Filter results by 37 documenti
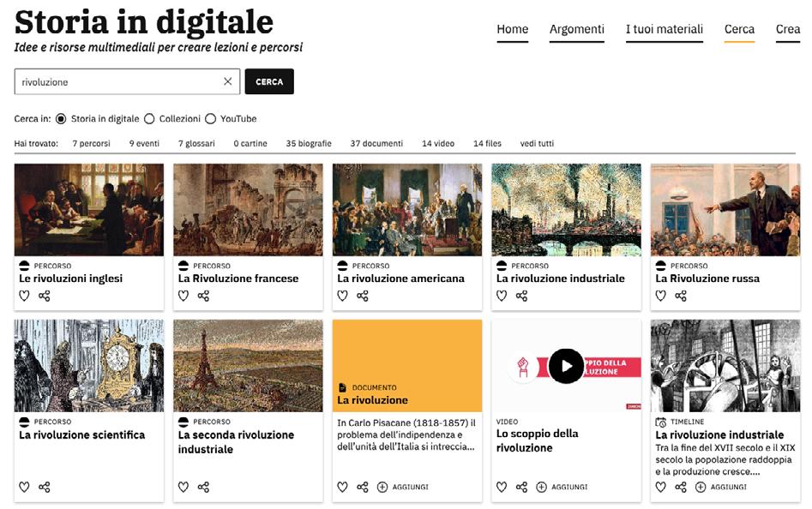Image resolution: width=812 pixels, height=509 pixels. (x=376, y=143)
